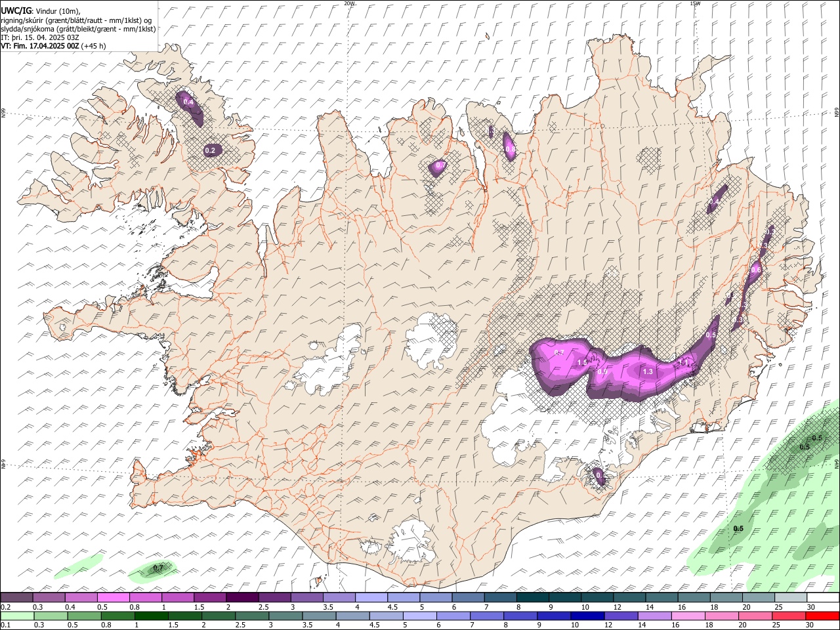
Task: Click the 0.4 snow value in the Westfjords
Action: click(188, 102)
